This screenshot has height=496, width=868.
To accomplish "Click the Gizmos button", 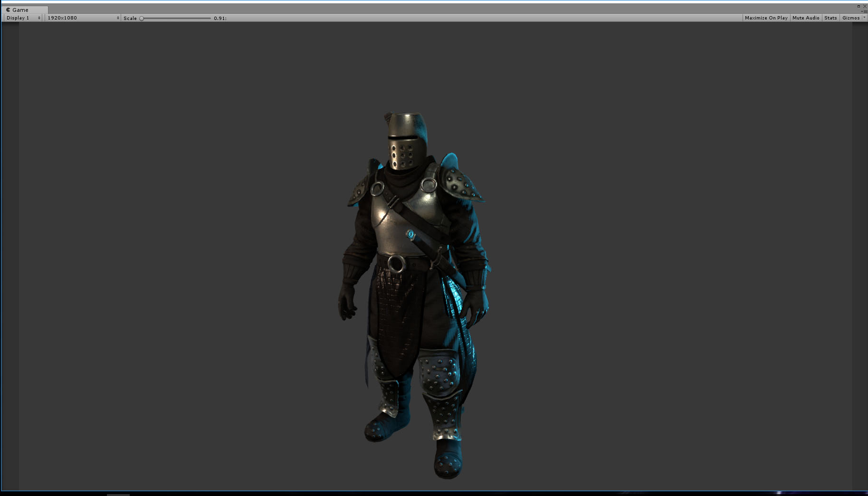I will (x=851, y=18).
